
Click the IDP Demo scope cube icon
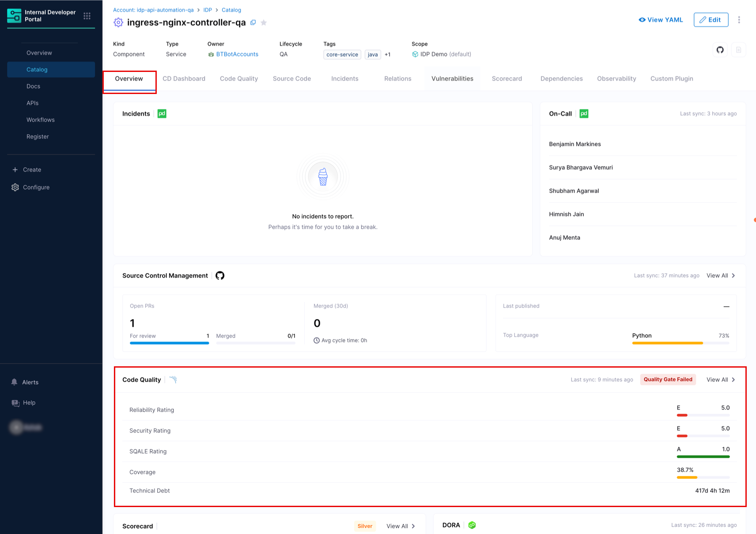coord(415,54)
